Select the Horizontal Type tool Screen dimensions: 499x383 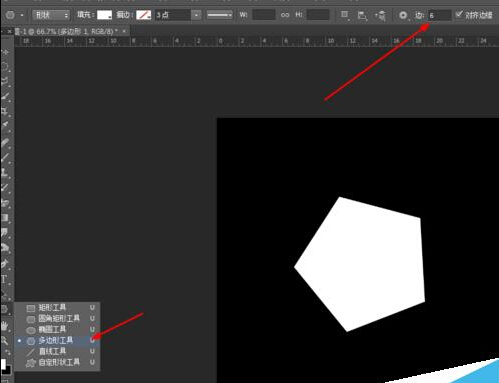click(x=5, y=279)
